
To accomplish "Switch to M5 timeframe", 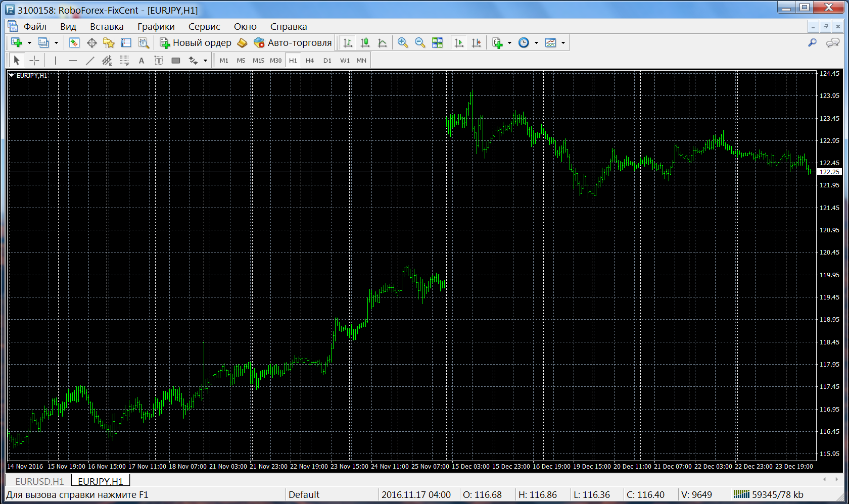I will (x=241, y=61).
